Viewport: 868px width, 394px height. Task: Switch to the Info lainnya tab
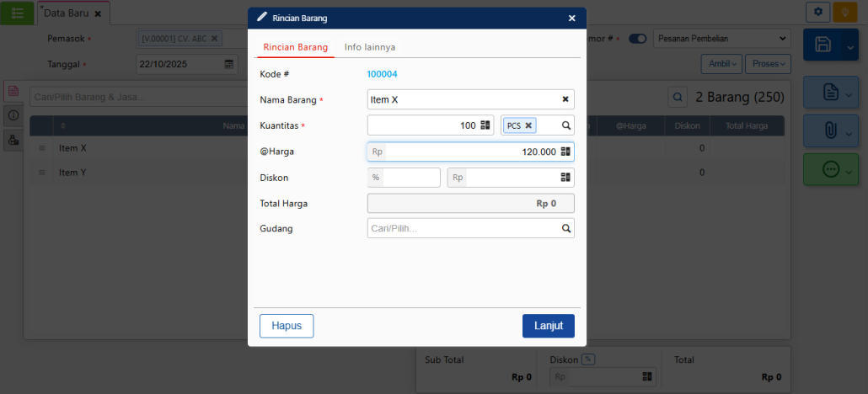(370, 47)
